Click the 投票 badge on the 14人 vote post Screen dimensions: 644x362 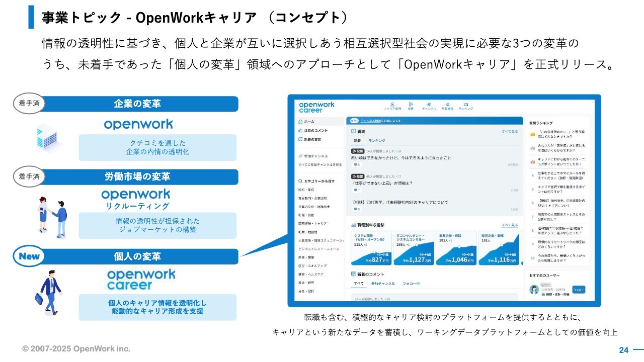point(358,151)
